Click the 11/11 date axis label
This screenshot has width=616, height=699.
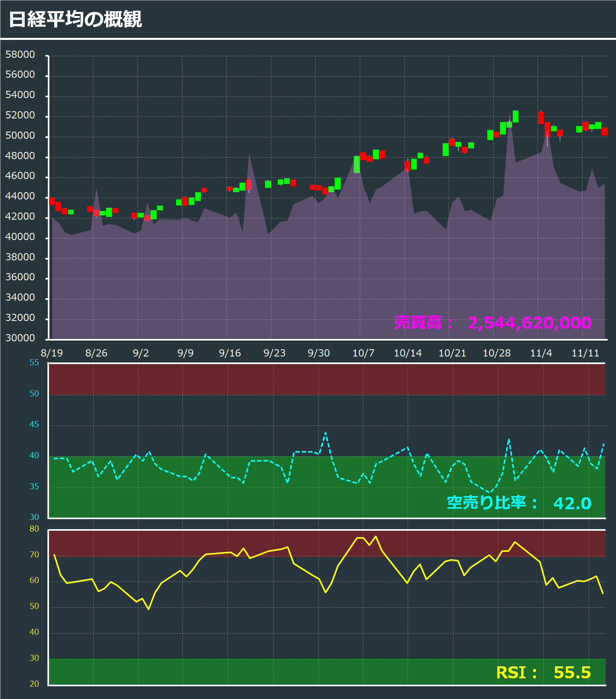tap(585, 353)
